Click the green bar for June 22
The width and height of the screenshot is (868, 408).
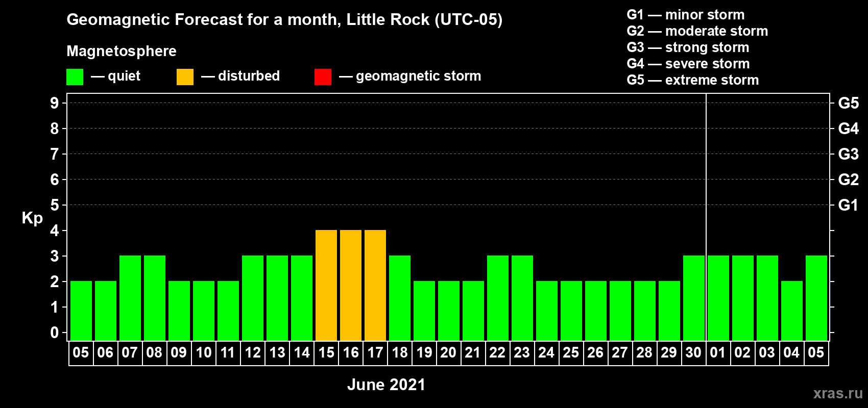tap(498, 298)
